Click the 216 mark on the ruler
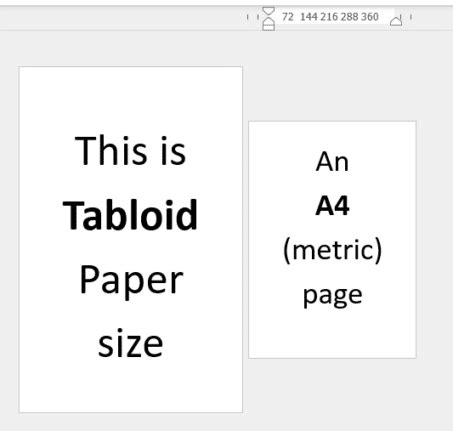 pos(329,17)
